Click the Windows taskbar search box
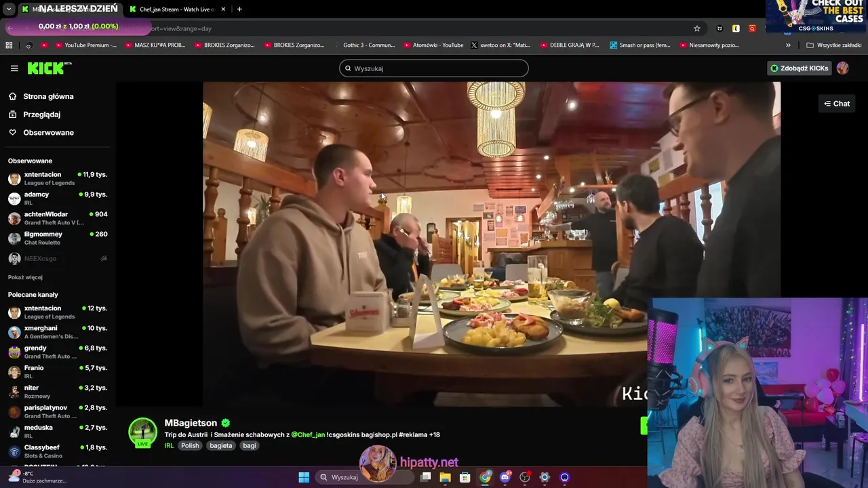Image resolution: width=868 pixels, height=488 pixels. click(363, 477)
